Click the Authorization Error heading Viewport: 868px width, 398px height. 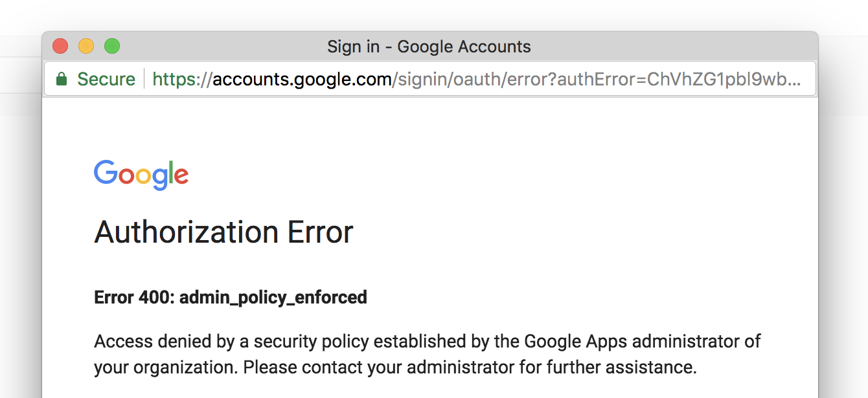(223, 232)
